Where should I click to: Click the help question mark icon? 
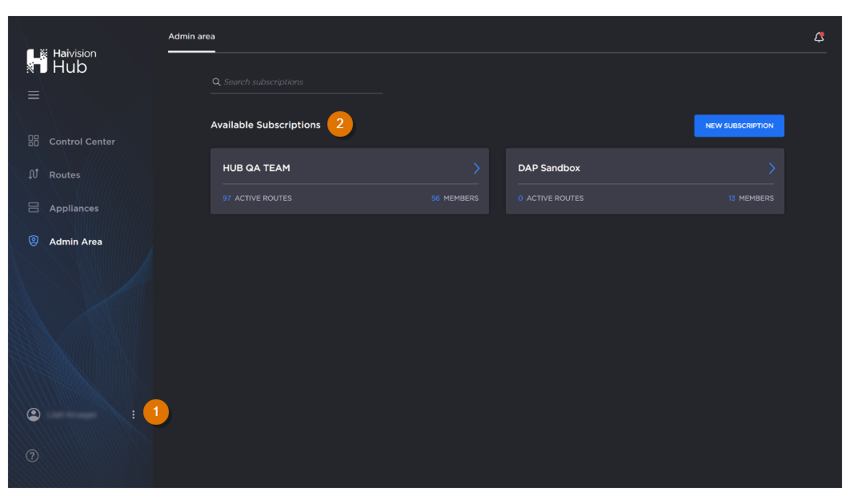tap(32, 456)
